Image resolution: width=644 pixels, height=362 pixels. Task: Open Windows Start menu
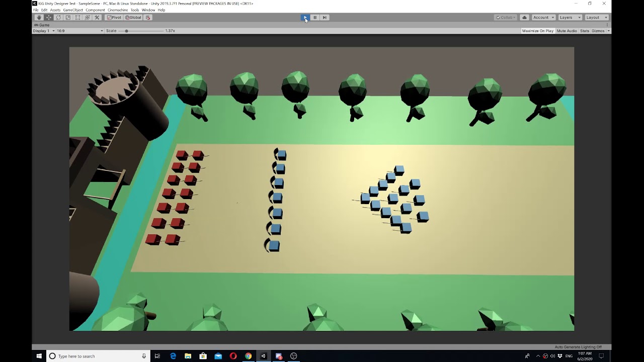[39, 356]
